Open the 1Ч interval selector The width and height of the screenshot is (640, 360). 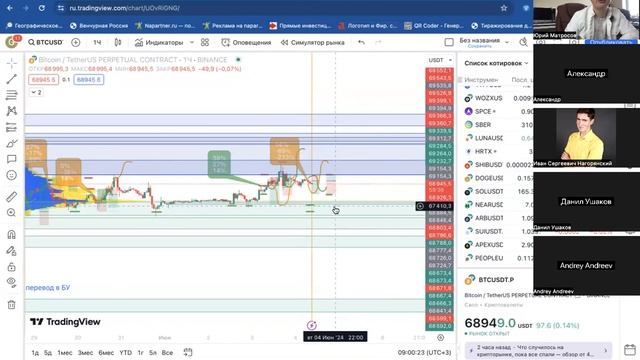click(97, 42)
